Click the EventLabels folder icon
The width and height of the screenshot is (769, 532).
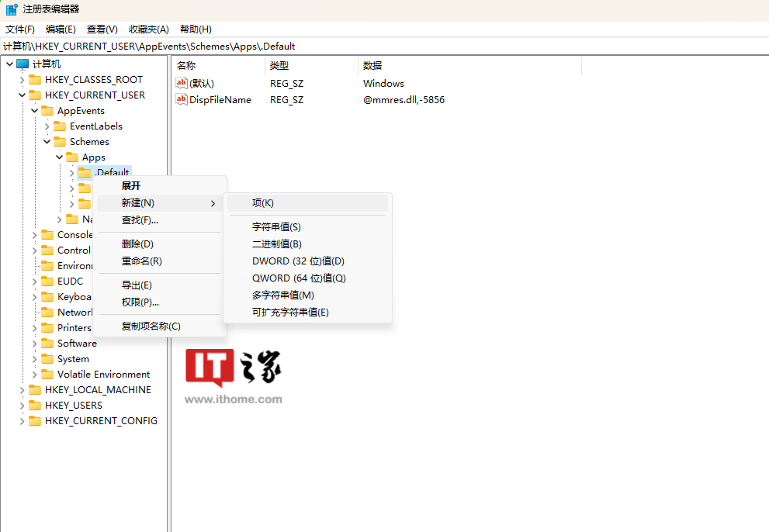60,126
